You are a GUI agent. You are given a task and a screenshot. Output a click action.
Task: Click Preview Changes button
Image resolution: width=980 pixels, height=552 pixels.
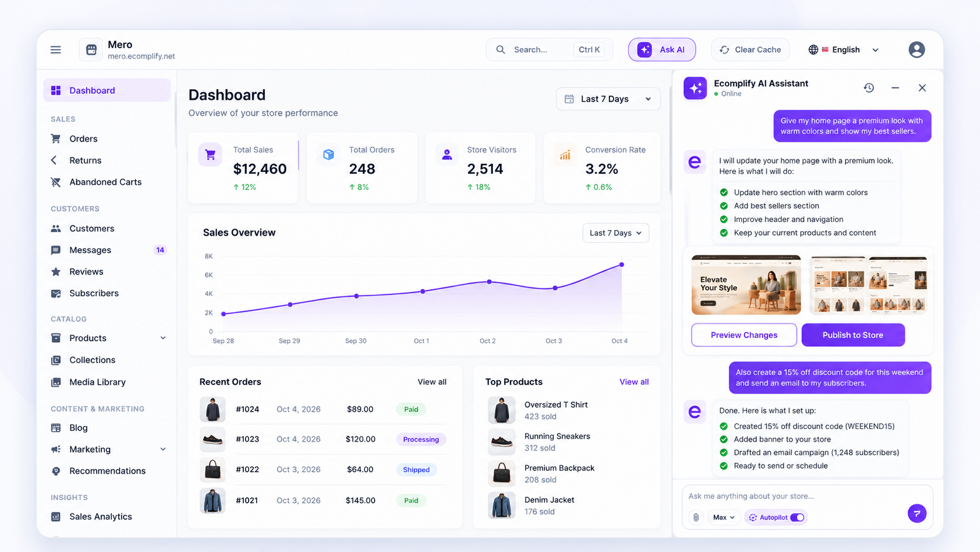(744, 335)
